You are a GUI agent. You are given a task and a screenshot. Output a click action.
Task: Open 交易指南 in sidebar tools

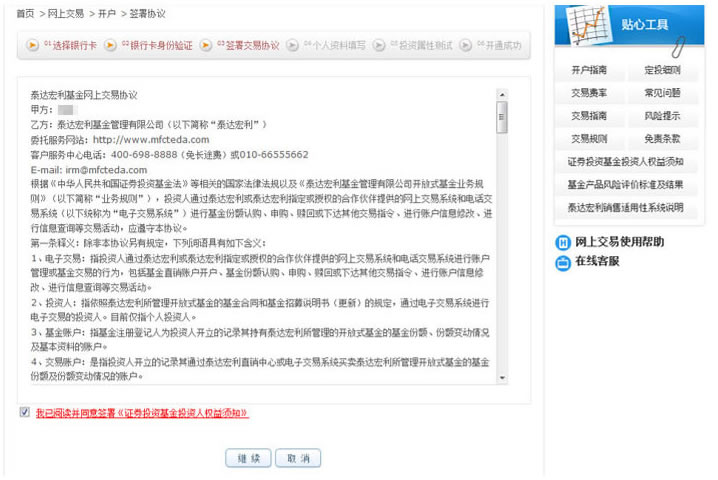pos(589,116)
